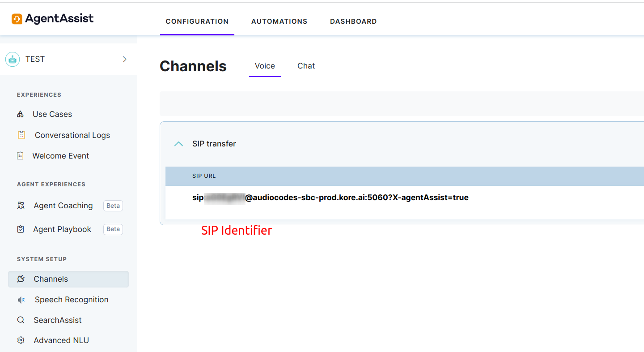Open the Automations top tab
This screenshot has height=352, width=644.
coord(280,21)
